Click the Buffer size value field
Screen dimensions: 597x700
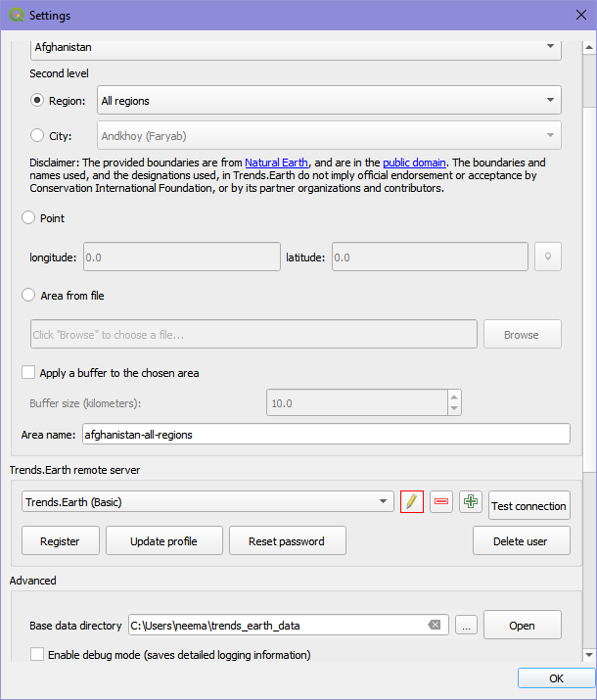357,402
